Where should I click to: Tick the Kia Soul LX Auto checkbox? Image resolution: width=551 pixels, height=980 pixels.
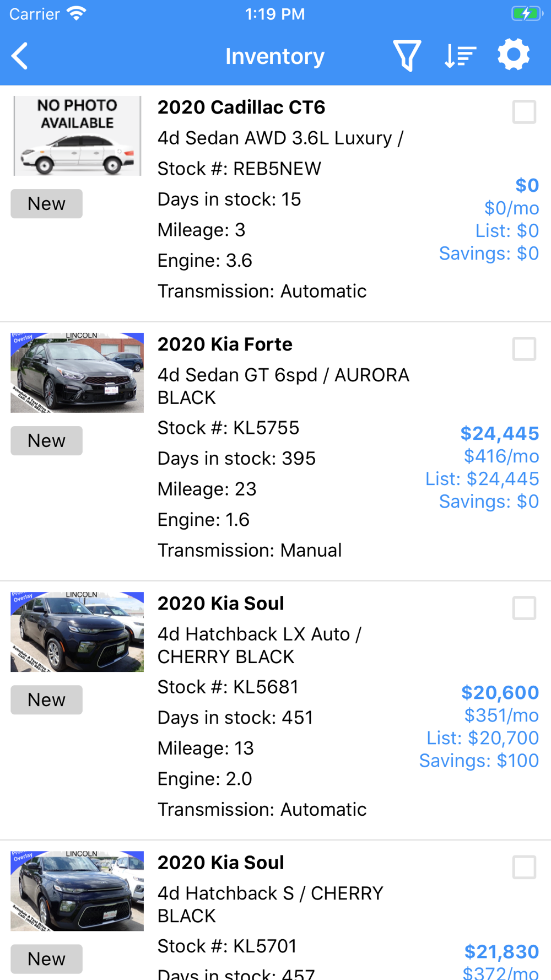tap(524, 608)
